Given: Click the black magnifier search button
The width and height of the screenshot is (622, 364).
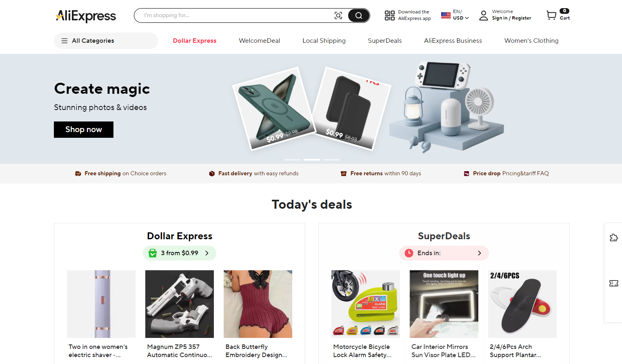Looking at the screenshot, I should [x=359, y=15].
